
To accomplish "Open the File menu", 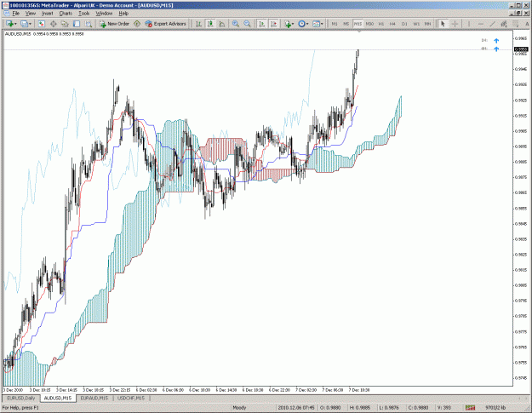I will [15, 14].
